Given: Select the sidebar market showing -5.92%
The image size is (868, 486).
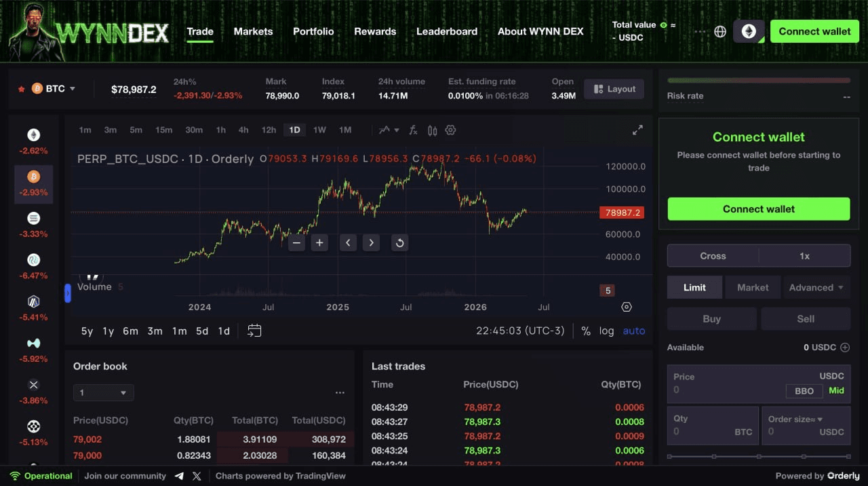Looking at the screenshot, I should pos(33,350).
